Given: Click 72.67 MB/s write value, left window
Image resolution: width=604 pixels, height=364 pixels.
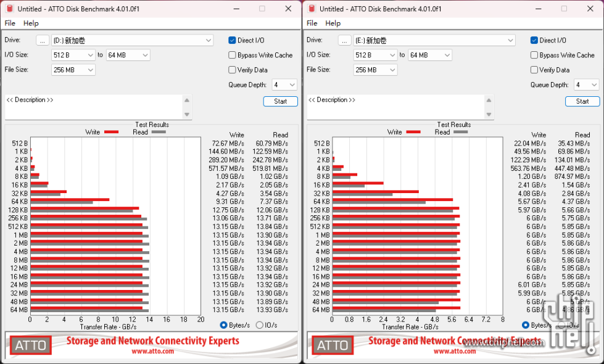Looking at the screenshot, I should (228, 143).
